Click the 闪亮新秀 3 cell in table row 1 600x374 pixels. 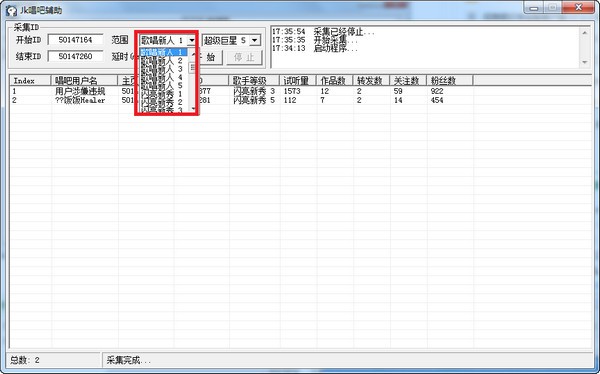(254, 91)
